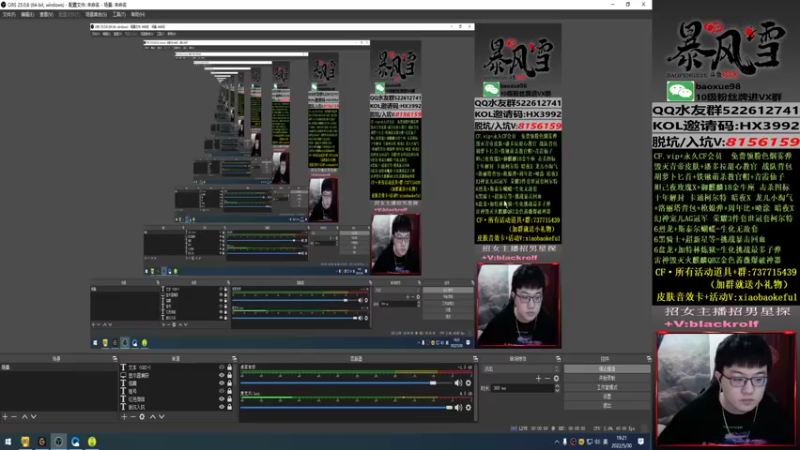This screenshot has height=450, width=800.
Task: Show hidden system tray icons chevron
Action: 557,442
